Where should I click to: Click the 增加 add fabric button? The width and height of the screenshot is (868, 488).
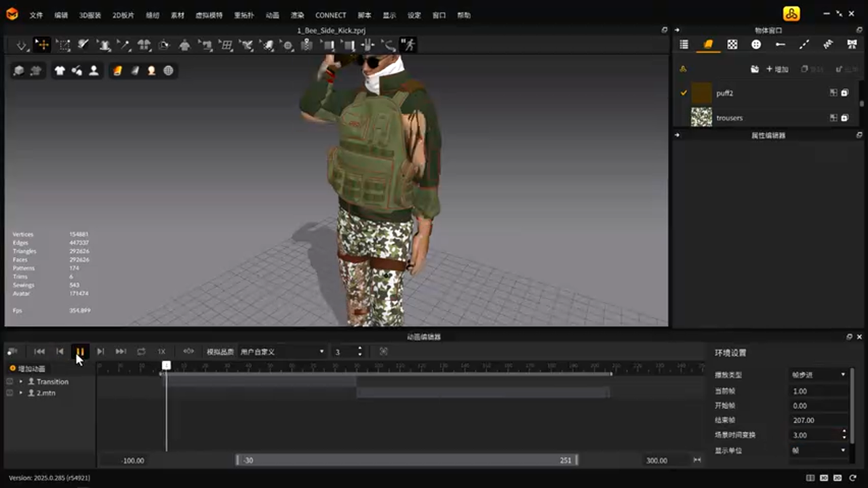[x=777, y=69]
